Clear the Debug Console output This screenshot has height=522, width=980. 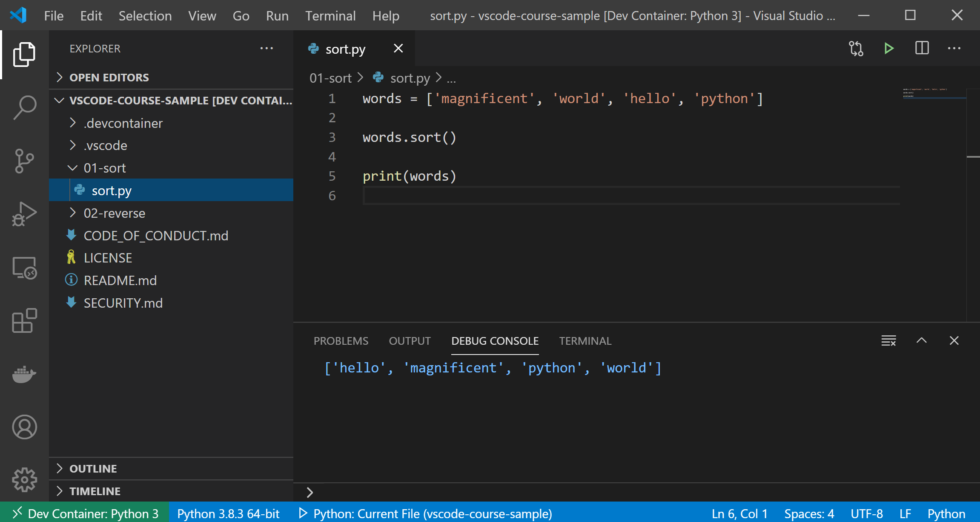[x=888, y=340]
